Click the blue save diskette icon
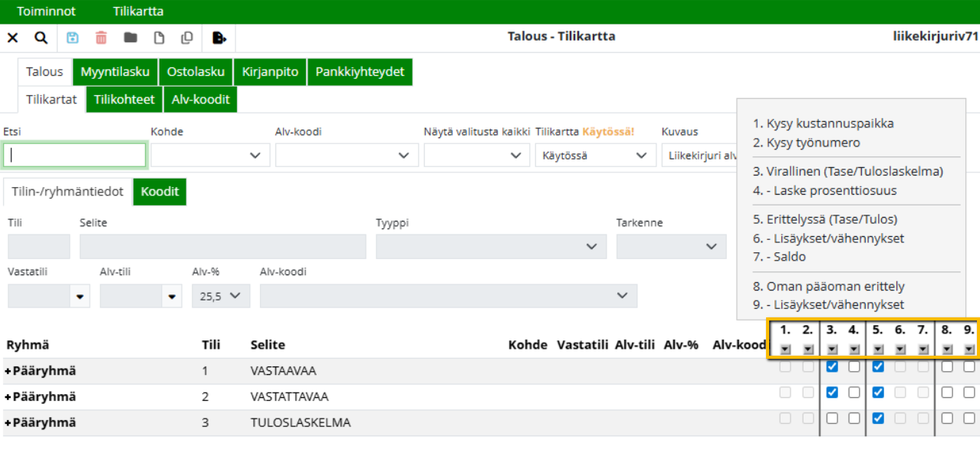This screenshot has width=980, height=450. coord(73,38)
